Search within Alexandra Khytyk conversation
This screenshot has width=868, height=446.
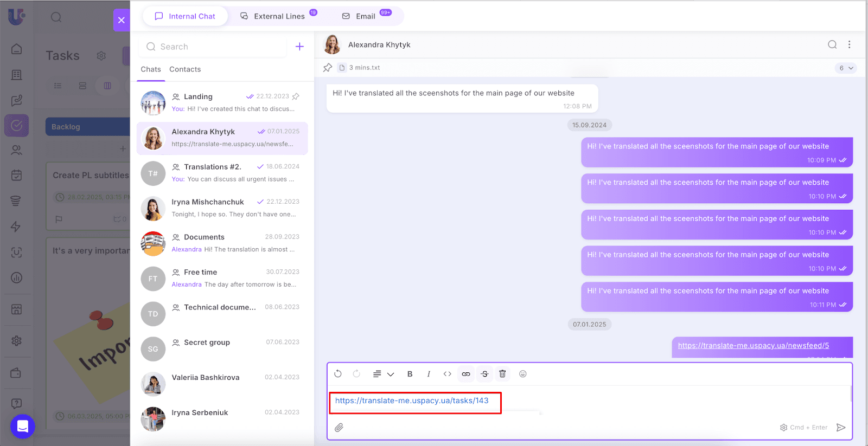(x=832, y=45)
